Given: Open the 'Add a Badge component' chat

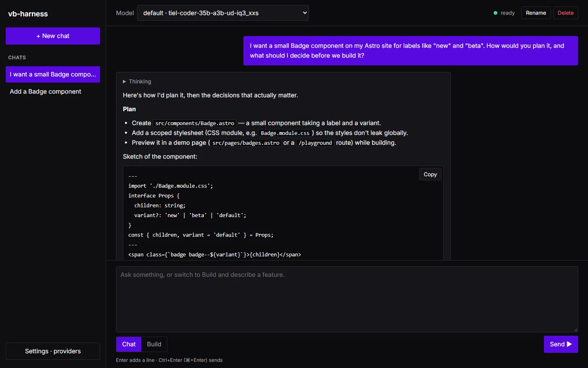Looking at the screenshot, I should (x=53, y=92).
